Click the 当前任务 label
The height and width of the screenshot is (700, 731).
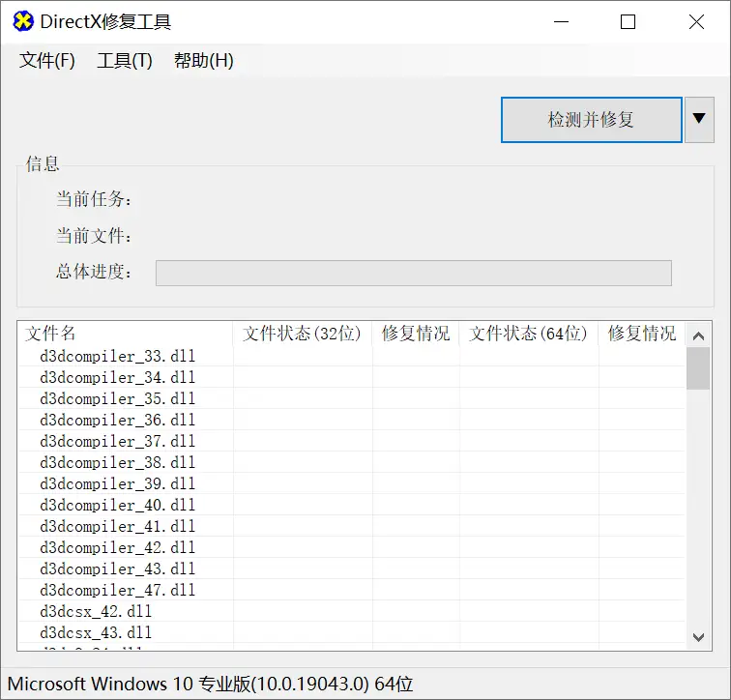pyautogui.click(x=94, y=199)
